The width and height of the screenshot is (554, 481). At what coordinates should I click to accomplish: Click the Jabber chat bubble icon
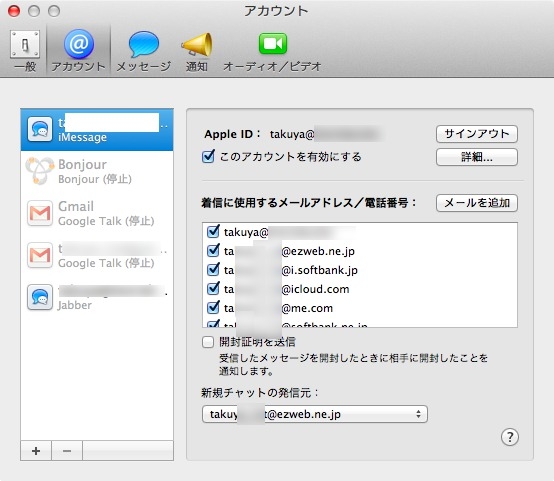tap(40, 297)
